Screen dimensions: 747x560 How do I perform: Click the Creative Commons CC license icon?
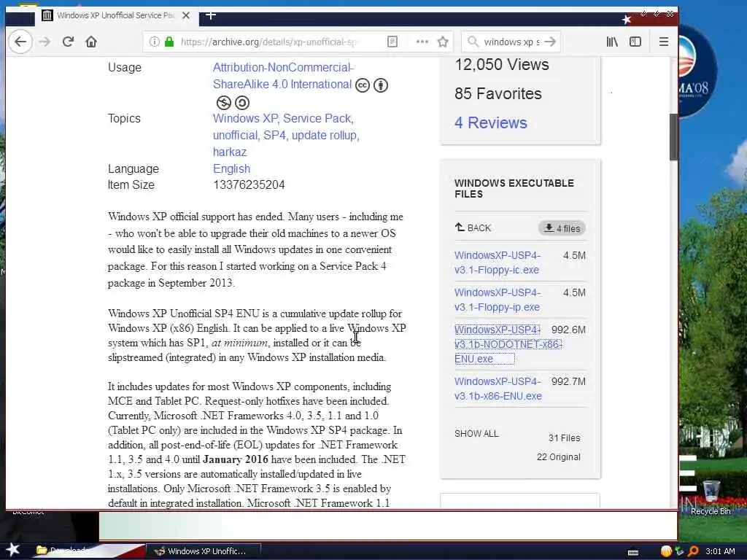tap(363, 85)
